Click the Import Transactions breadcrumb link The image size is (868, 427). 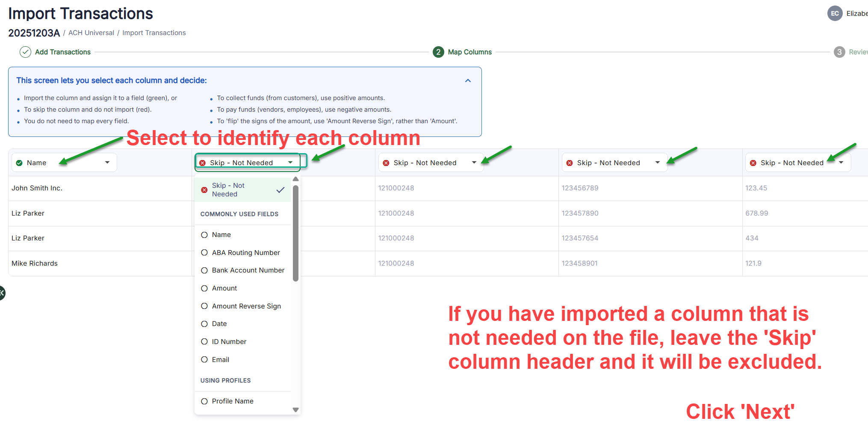[154, 33]
